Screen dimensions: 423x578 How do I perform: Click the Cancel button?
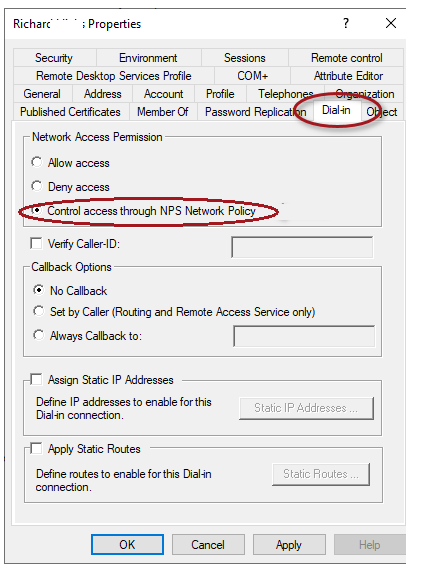pos(208,544)
